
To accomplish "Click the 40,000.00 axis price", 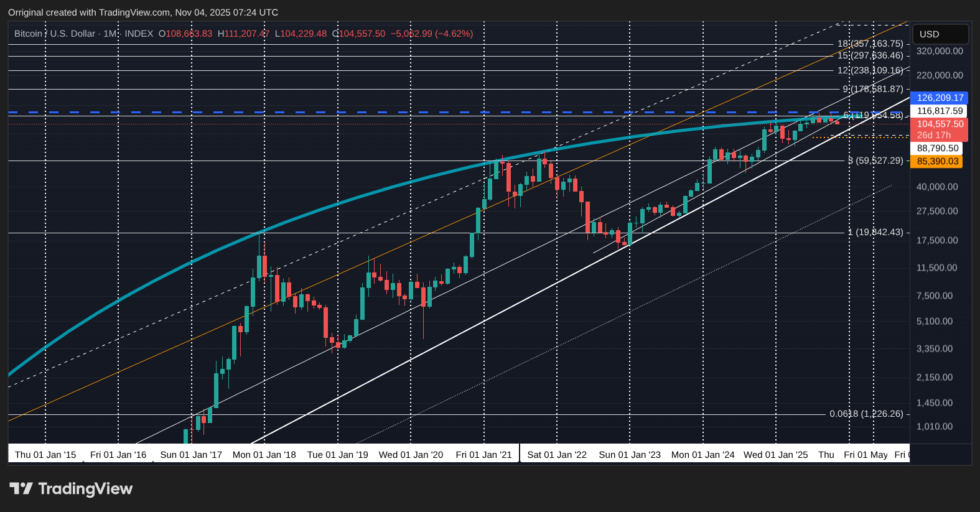I will 937,187.
